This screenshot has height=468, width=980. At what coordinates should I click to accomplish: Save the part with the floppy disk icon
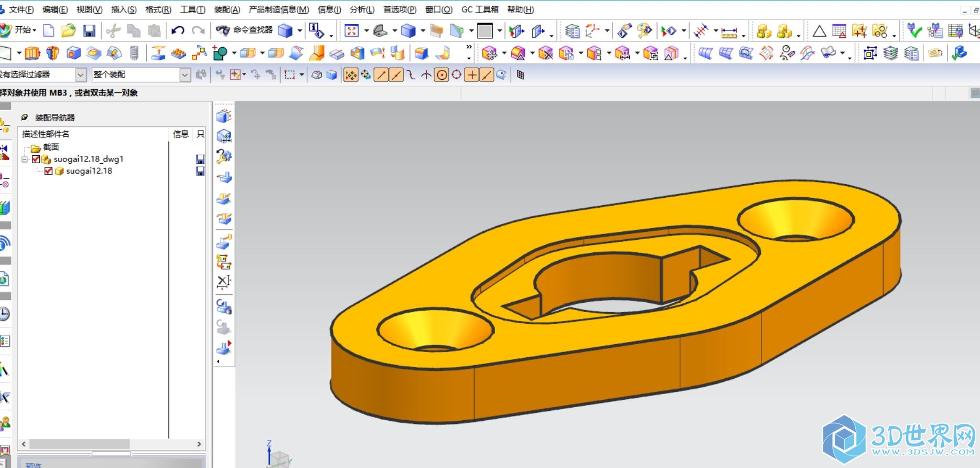click(89, 31)
